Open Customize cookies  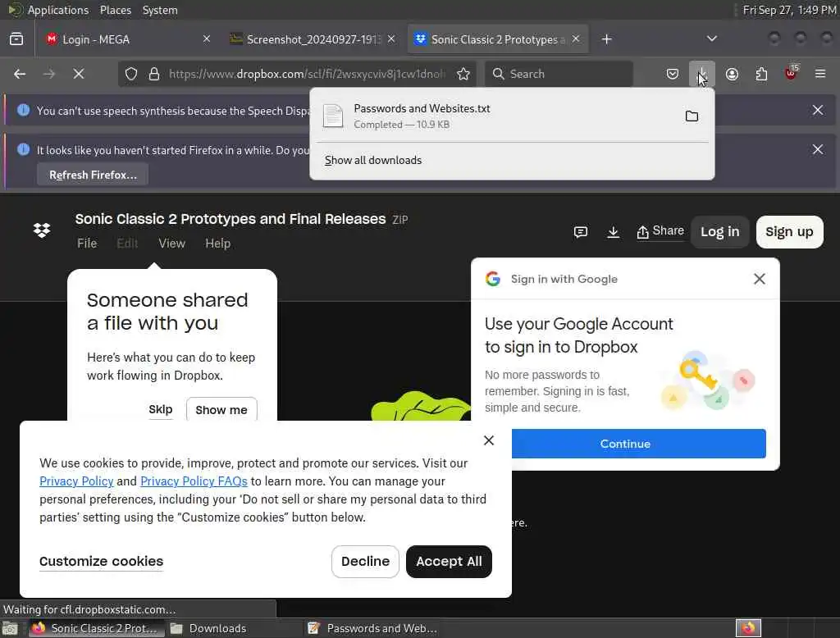coord(101,562)
